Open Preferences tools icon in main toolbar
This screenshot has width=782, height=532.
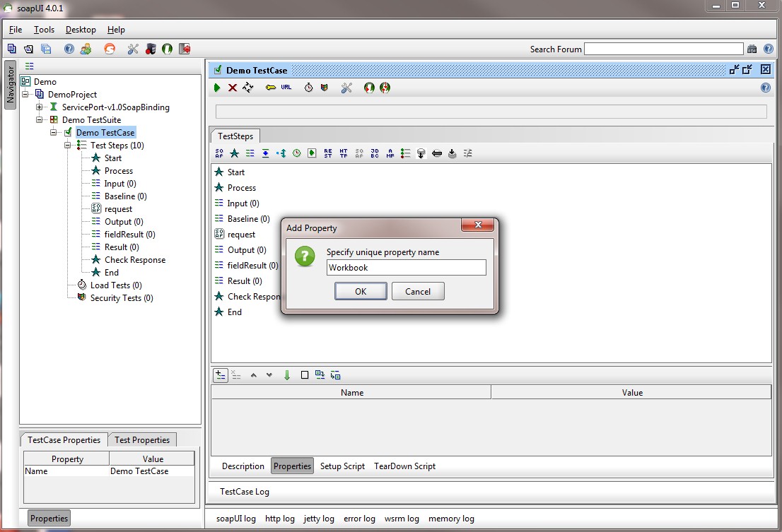133,49
